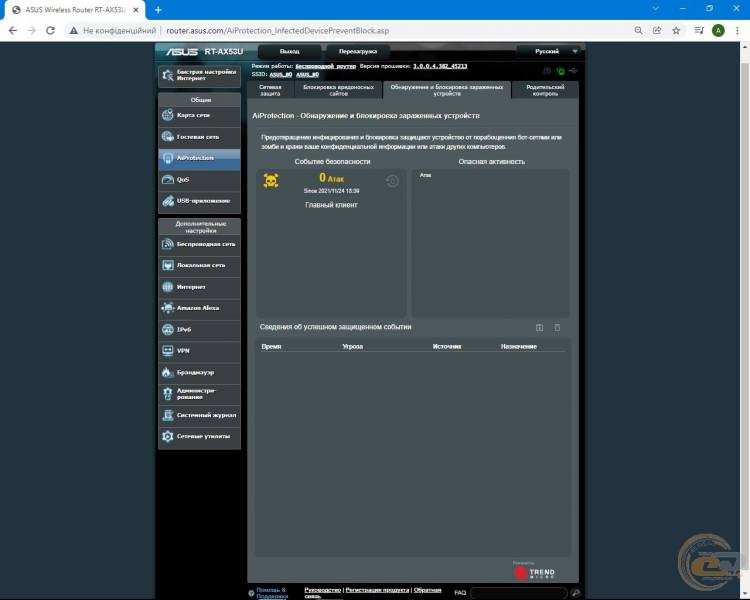Image resolution: width=750 pixels, height=600 pixels.
Task: Click the Назначение column header
Action: point(518,346)
